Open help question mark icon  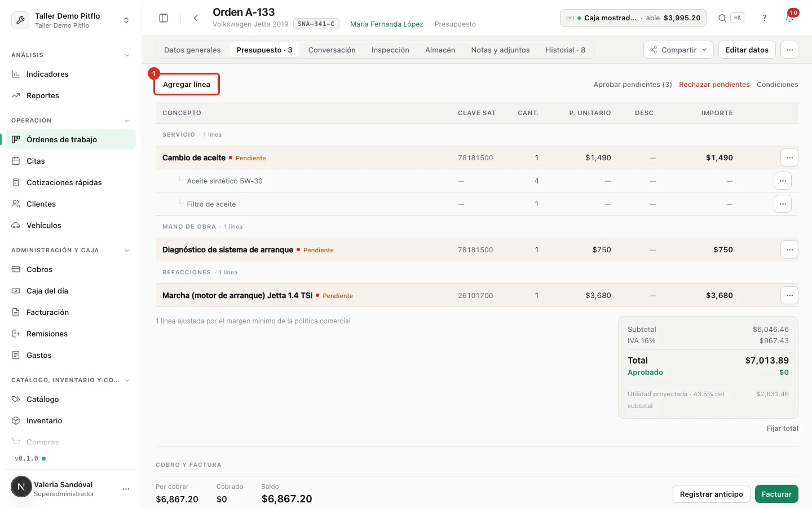(x=765, y=18)
